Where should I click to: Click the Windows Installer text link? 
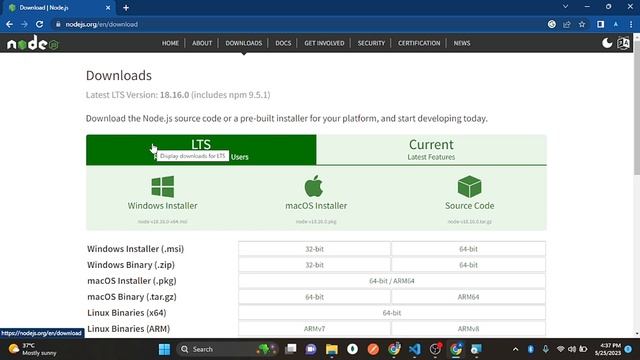162,206
